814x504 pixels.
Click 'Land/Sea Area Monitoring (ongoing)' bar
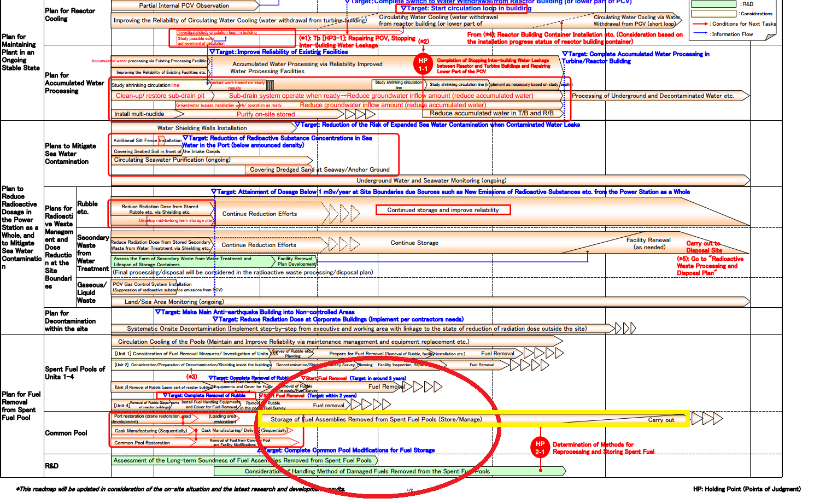pos(430,302)
